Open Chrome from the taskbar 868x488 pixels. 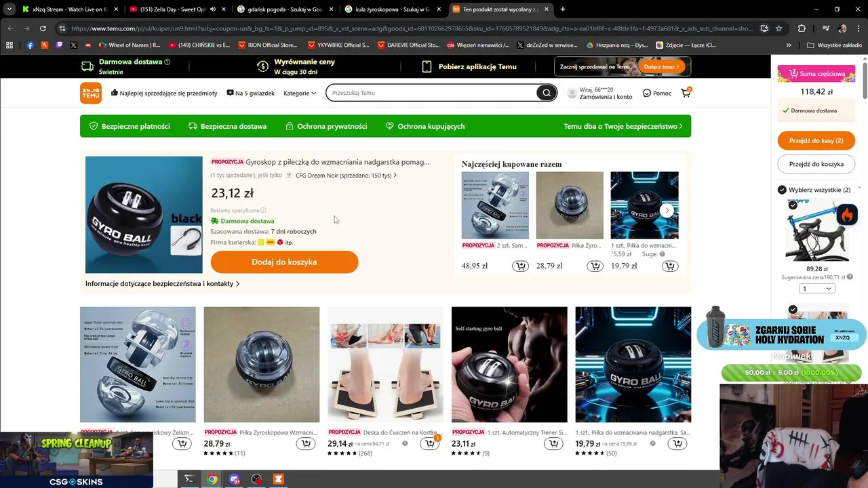212,479
